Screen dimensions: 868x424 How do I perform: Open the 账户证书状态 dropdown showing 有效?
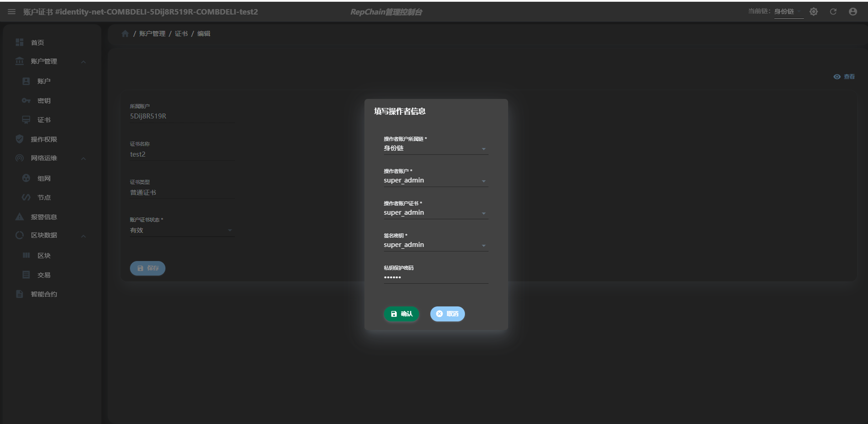182,231
